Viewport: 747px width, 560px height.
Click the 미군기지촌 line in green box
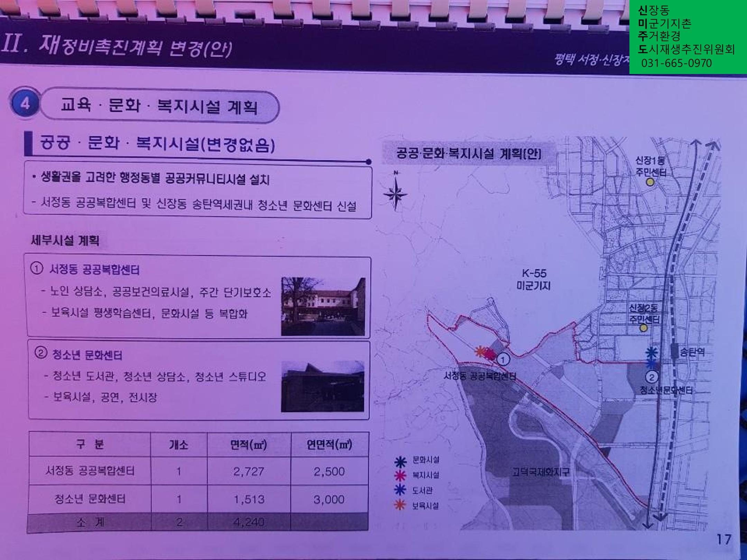[664, 23]
